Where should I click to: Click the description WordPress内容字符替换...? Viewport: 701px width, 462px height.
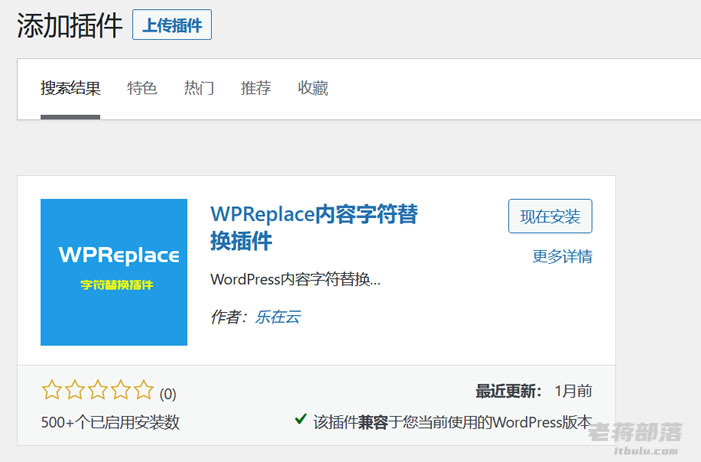pos(295,280)
